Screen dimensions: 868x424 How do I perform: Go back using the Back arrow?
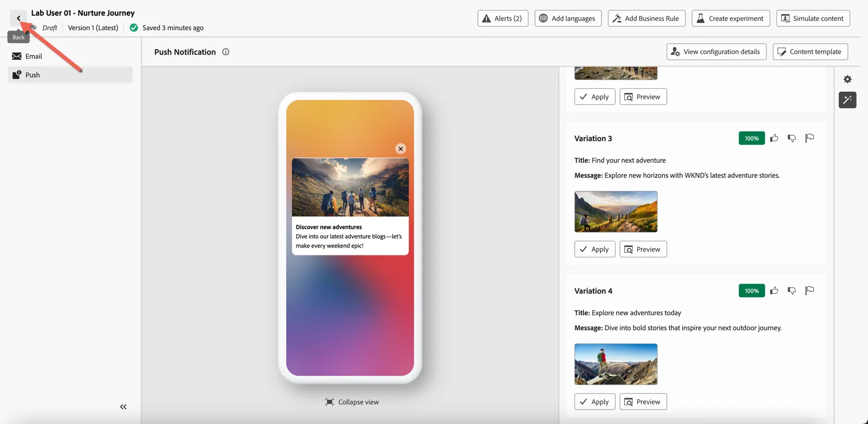point(19,18)
